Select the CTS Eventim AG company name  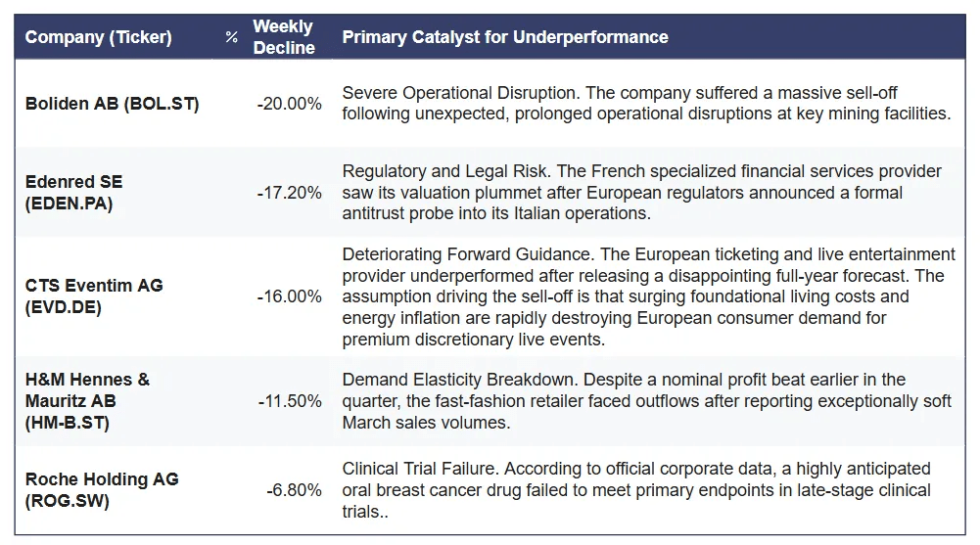click(94, 286)
